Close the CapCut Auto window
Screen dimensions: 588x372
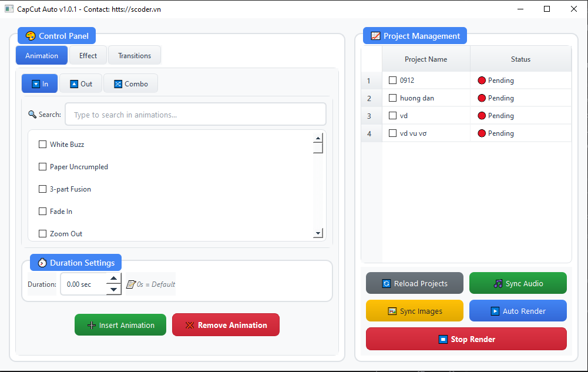pyautogui.click(x=574, y=9)
